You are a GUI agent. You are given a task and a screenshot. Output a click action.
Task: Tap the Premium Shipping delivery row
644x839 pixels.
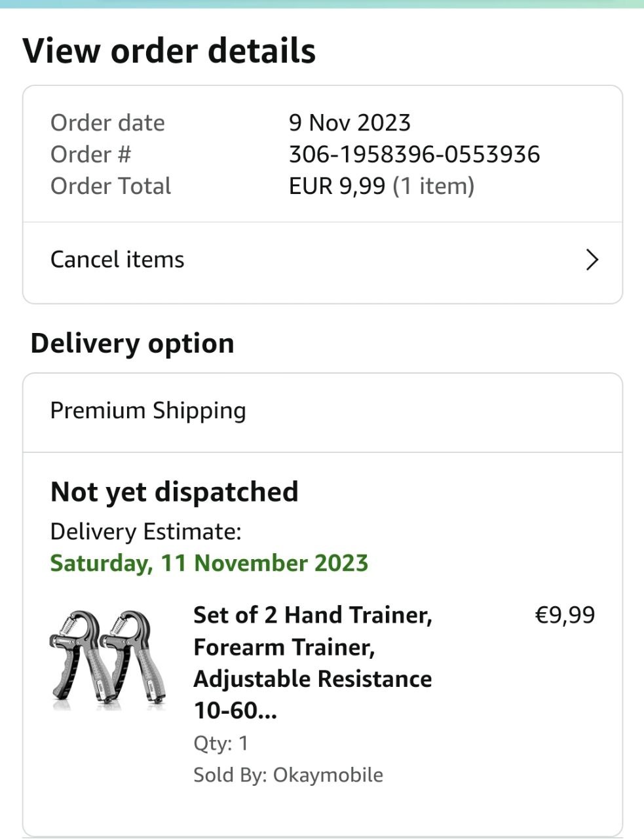148,411
